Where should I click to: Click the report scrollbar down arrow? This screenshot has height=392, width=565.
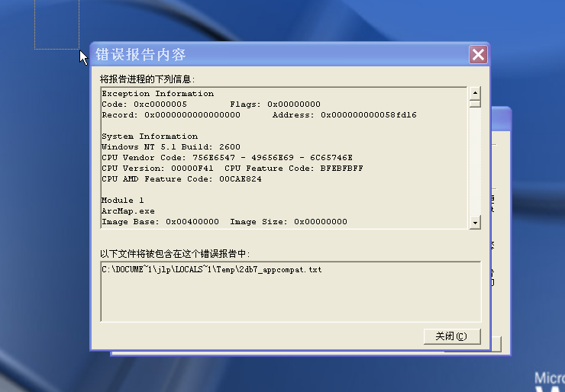475,223
